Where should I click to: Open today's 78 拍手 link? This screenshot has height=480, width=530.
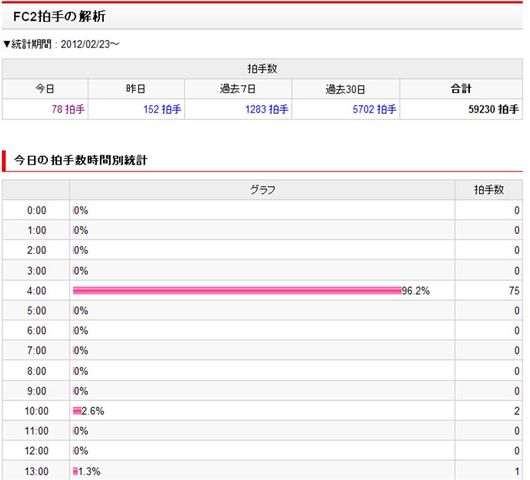tap(68, 109)
